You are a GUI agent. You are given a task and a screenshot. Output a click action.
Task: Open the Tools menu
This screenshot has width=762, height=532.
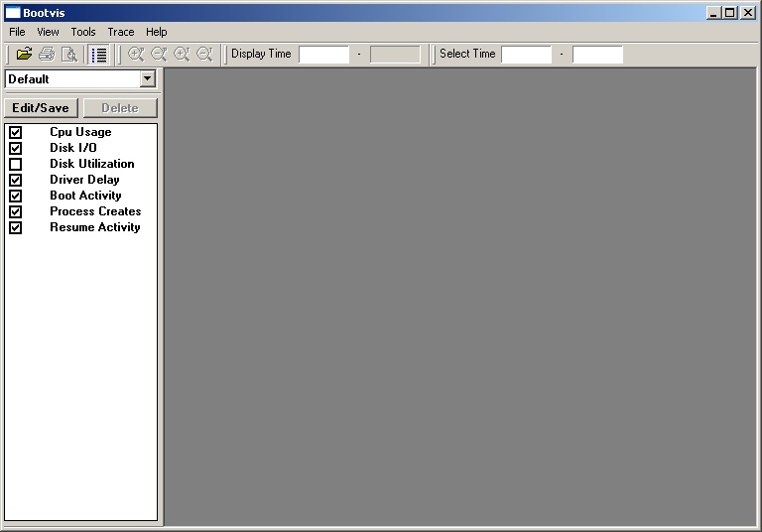pyautogui.click(x=83, y=32)
